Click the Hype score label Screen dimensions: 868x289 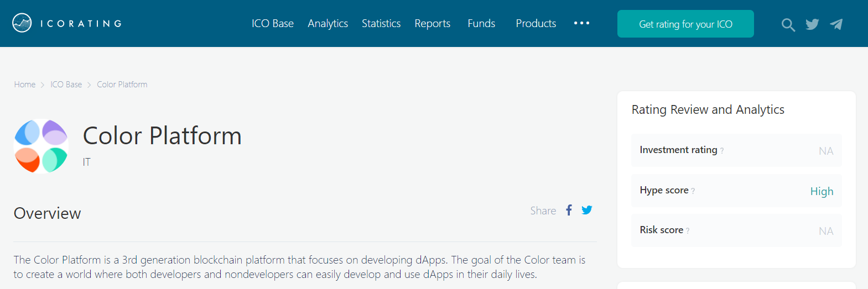664,190
